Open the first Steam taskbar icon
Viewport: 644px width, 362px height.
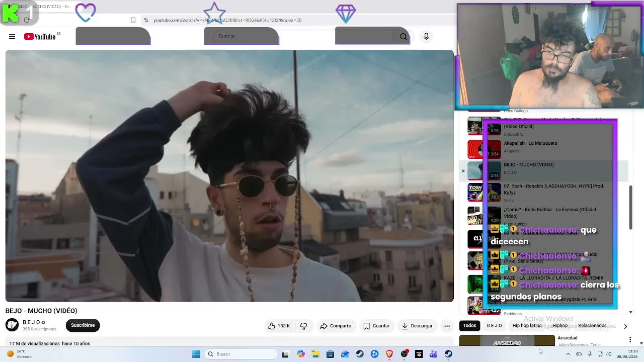coord(360,354)
